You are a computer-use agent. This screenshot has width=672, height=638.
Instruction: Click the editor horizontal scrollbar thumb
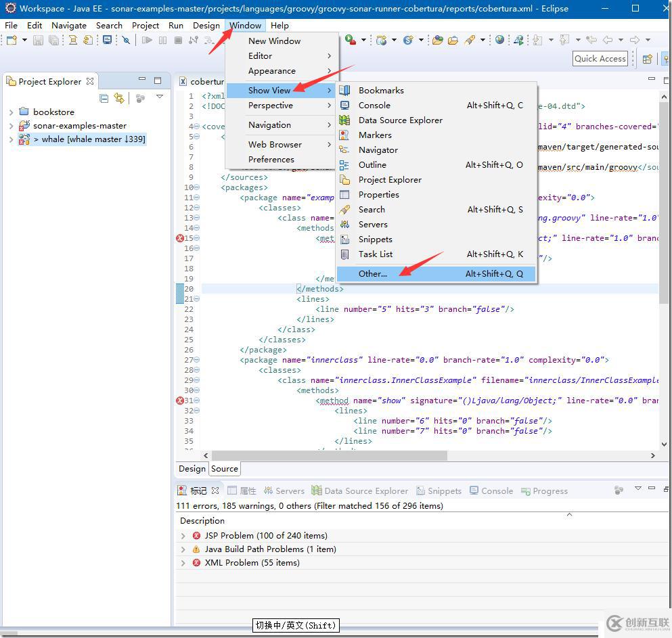329,455
